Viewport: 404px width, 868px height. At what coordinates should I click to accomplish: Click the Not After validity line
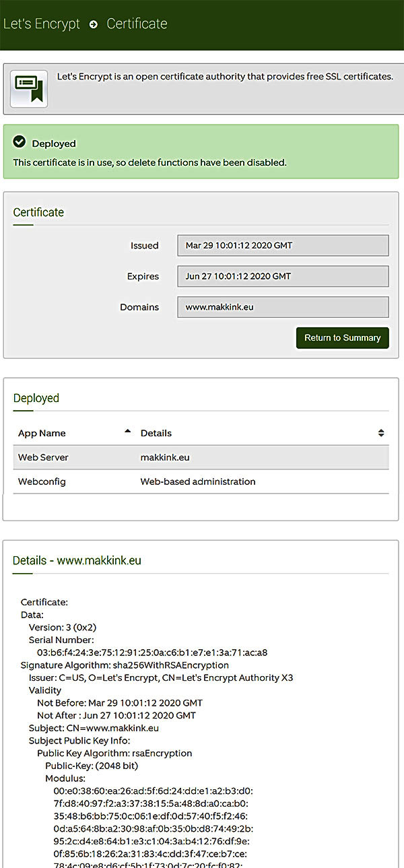click(x=116, y=715)
